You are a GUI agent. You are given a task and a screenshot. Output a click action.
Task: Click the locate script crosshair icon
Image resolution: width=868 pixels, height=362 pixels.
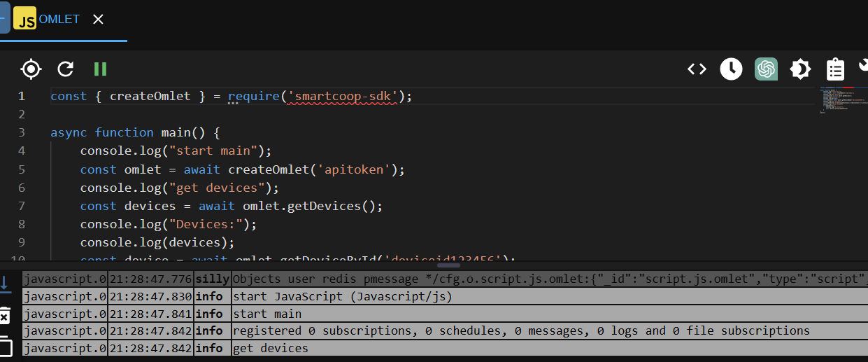[31, 69]
